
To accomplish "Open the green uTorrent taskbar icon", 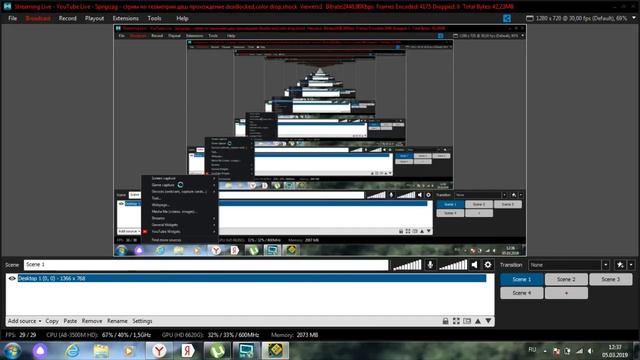I will coord(217,351).
